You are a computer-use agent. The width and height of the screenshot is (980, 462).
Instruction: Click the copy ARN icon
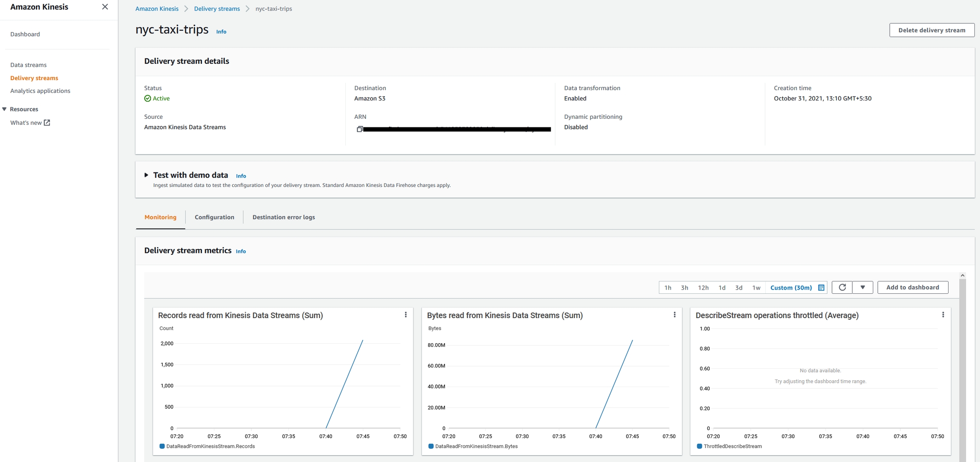point(359,129)
